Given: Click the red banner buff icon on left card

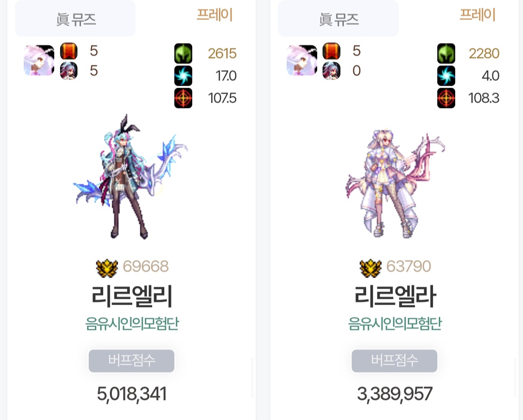Looking at the screenshot, I should pyautogui.click(x=69, y=51).
